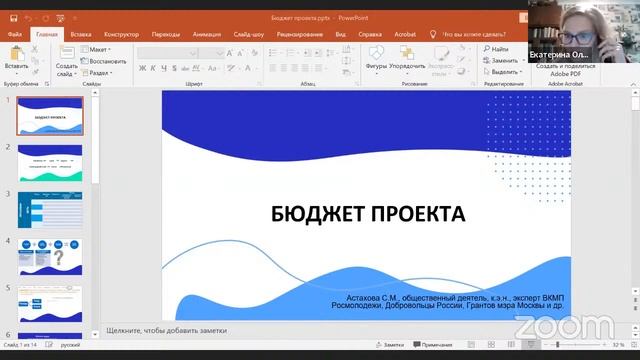Open the Макет layout dropdown
640x360 pixels.
click(x=96, y=49)
